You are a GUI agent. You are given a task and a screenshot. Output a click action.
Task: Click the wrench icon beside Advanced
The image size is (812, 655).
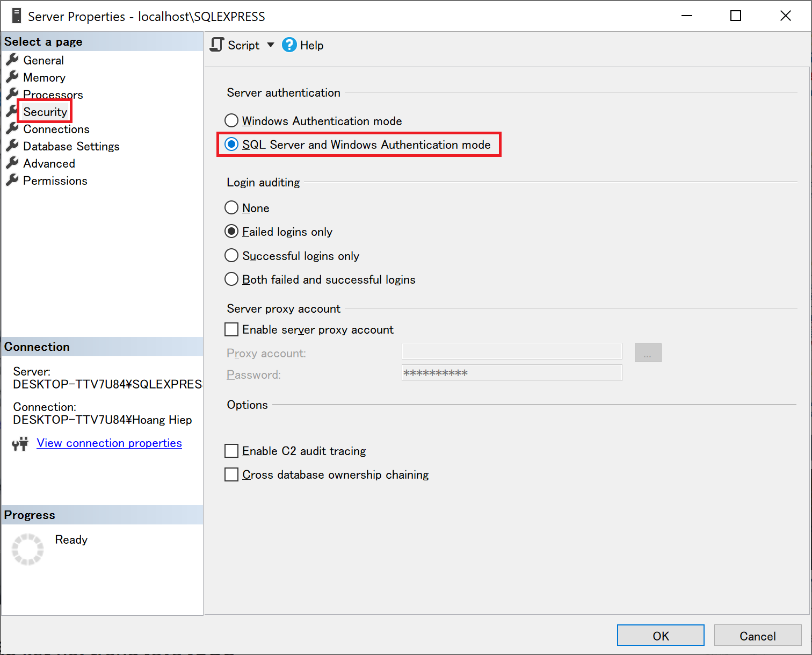[12, 163]
